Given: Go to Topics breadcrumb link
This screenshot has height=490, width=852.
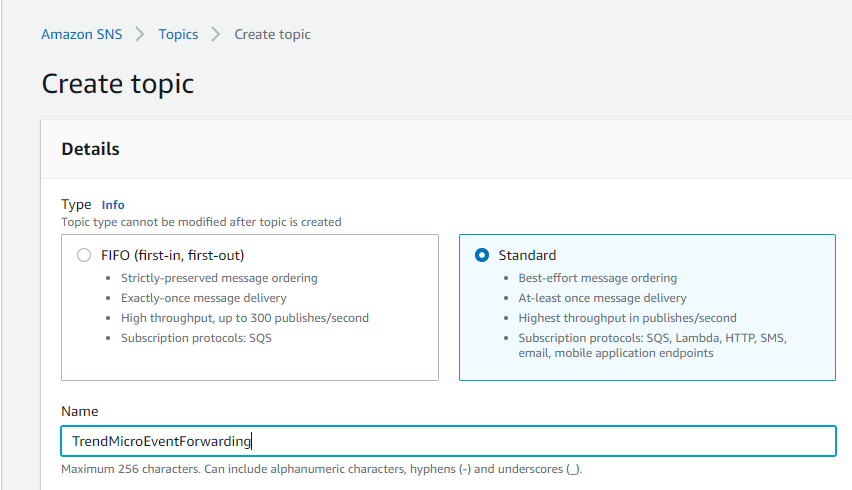Looking at the screenshot, I should [x=178, y=34].
